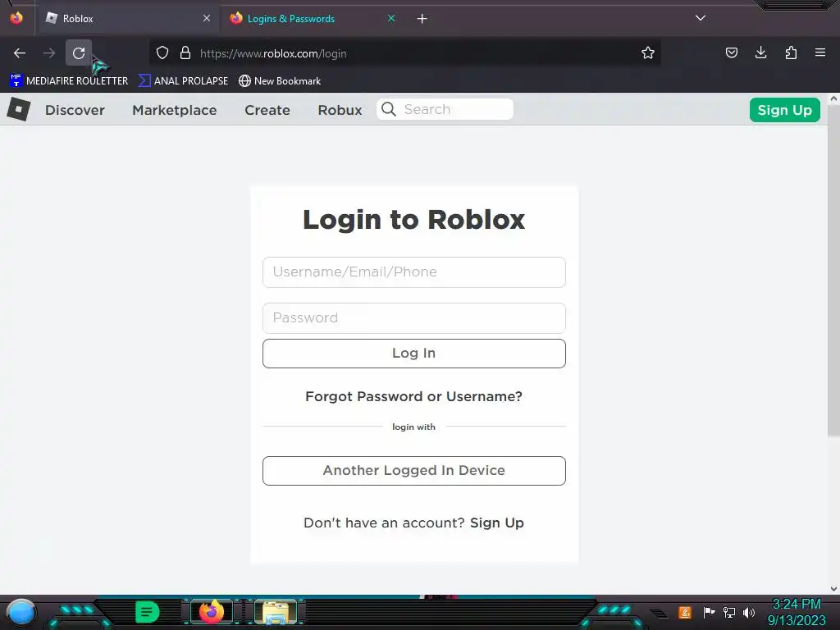Click the page vertical scrollbar thumb

click(833, 271)
